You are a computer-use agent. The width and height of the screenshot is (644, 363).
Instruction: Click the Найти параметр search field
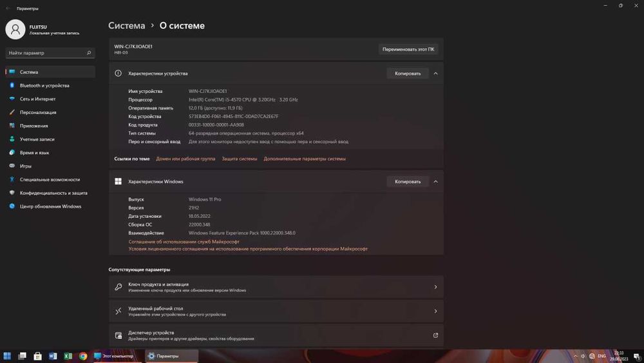pyautogui.click(x=45, y=53)
